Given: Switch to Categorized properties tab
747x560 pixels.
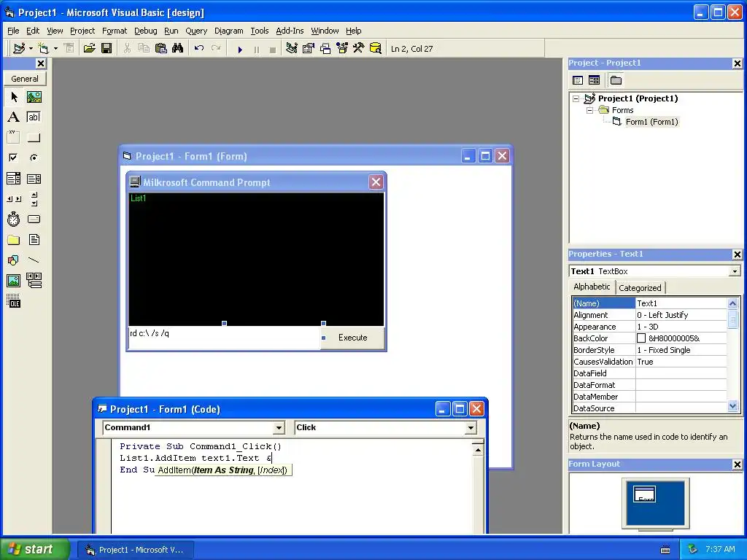Looking at the screenshot, I should (640, 287).
